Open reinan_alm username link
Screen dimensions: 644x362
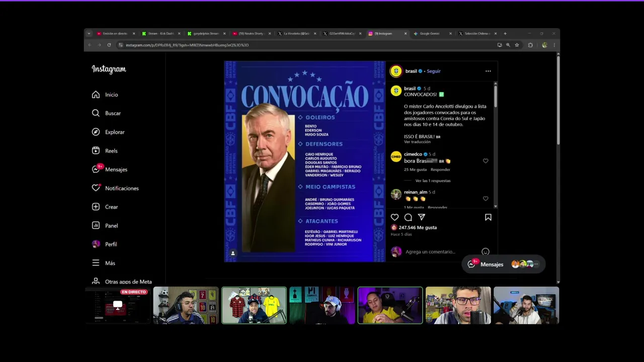416,192
